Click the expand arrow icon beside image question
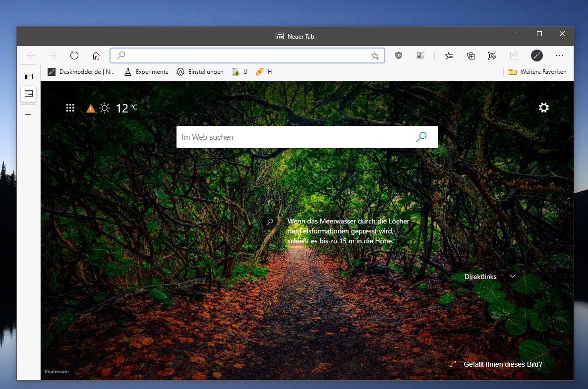Viewport: 588px width, 389px height. (x=453, y=364)
